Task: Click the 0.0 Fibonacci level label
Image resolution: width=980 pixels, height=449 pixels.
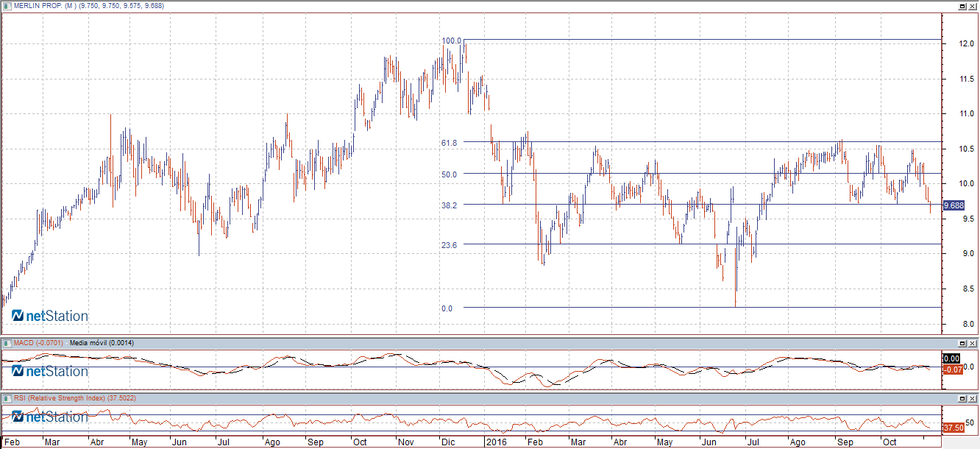Action: 447,308
